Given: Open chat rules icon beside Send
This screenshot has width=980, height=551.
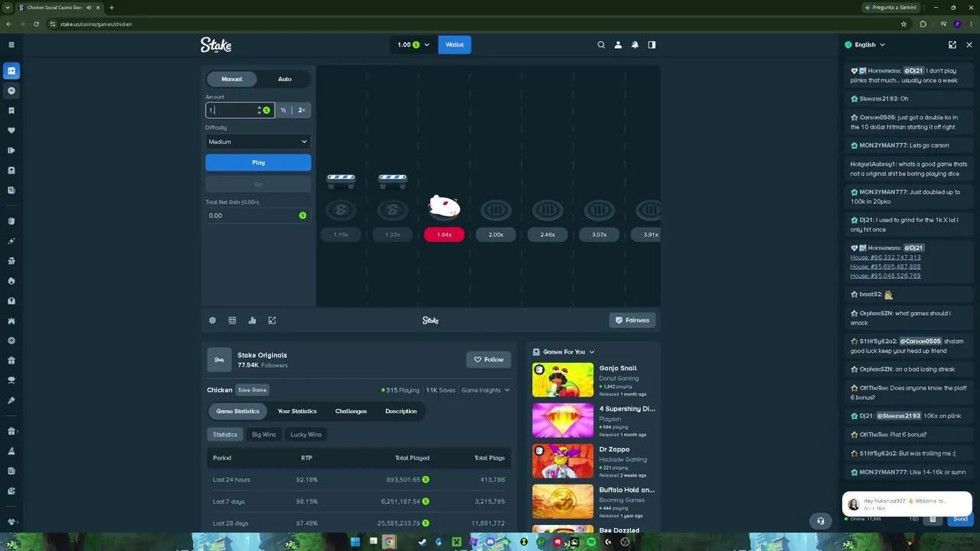Looking at the screenshot, I should [933, 519].
